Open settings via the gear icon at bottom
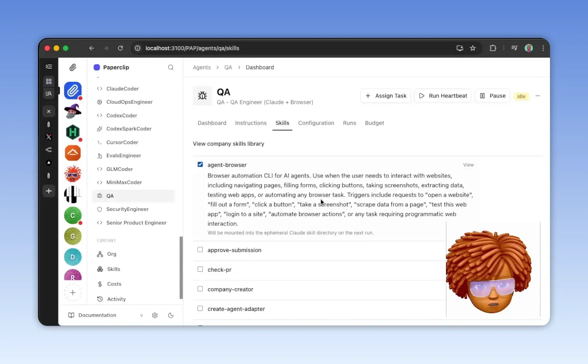This screenshot has width=588, height=364. [155, 315]
